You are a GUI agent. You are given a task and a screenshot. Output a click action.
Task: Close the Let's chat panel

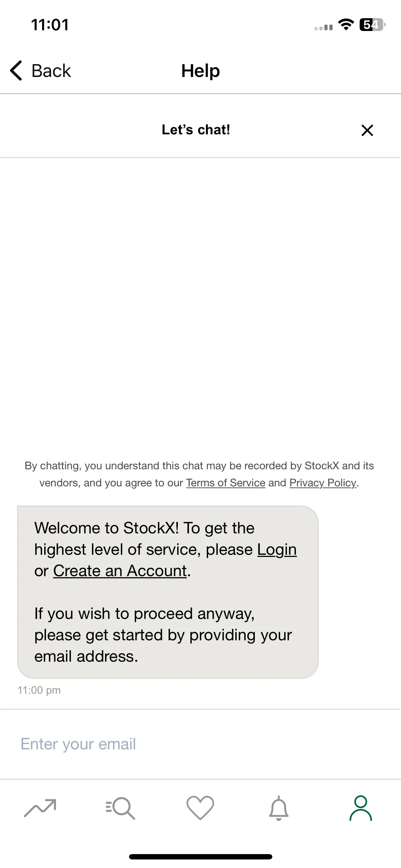coord(367,130)
